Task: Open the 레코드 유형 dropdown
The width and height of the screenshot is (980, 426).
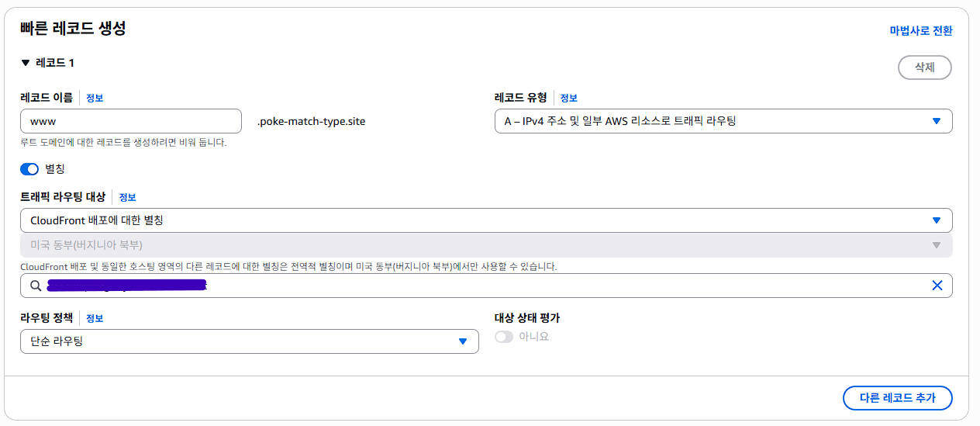Action: [723, 121]
